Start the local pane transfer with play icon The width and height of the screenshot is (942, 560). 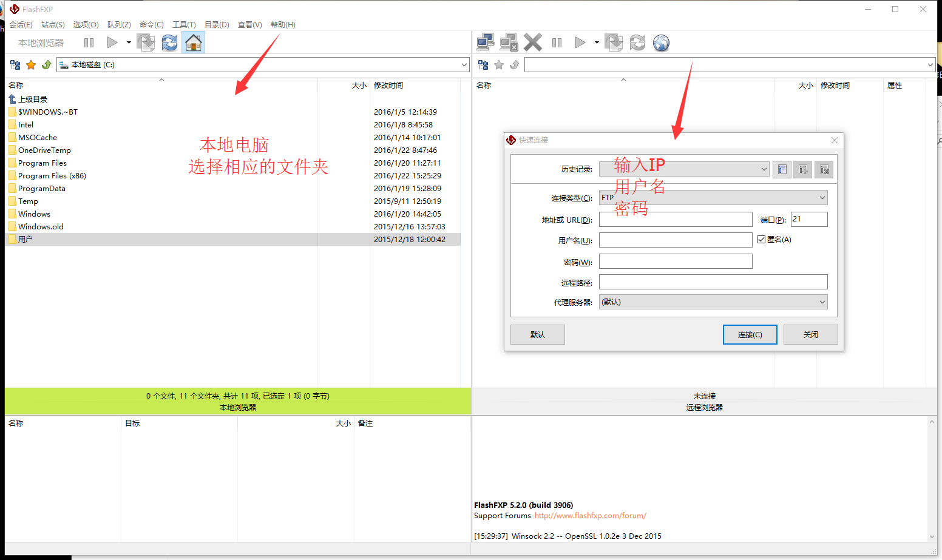[x=112, y=42]
